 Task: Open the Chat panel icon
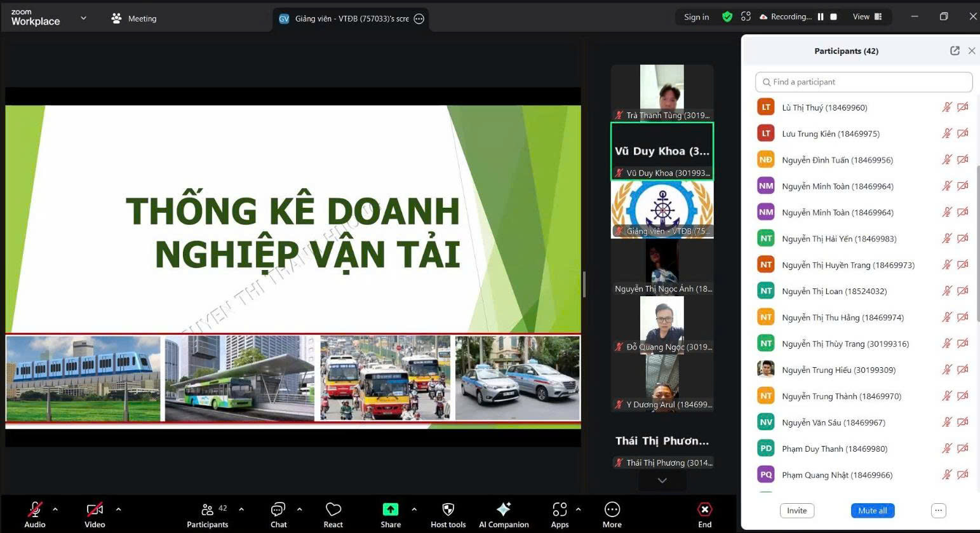[278, 510]
